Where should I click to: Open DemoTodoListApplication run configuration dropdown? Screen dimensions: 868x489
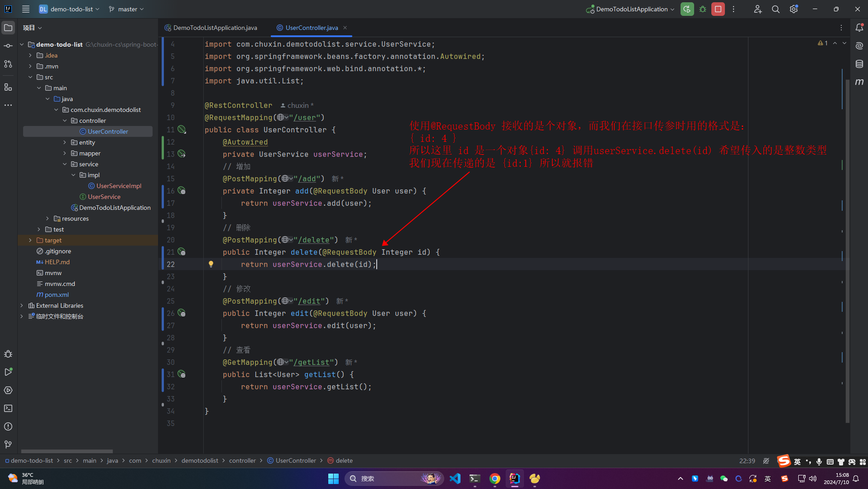point(630,9)
